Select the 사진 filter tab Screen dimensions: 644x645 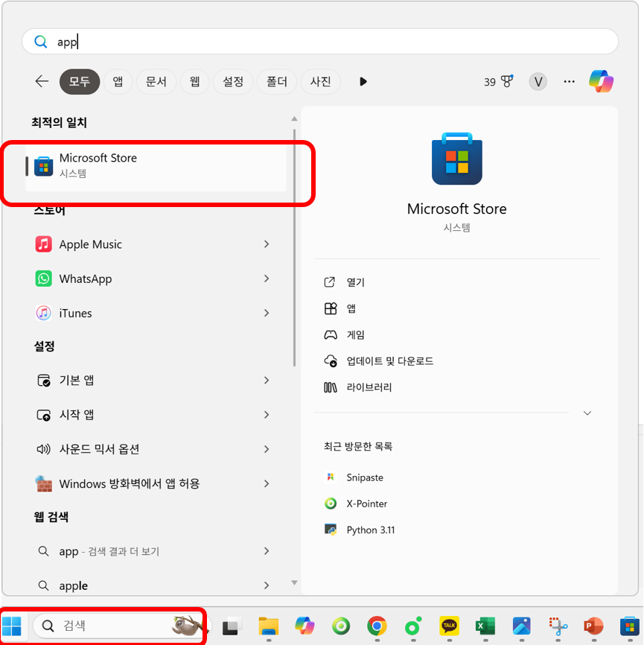click(320, 81)
